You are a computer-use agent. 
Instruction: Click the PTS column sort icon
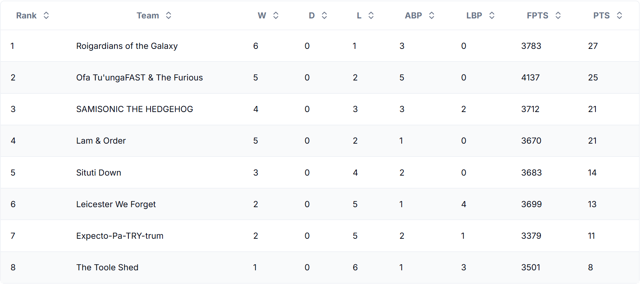click(620, 15)
